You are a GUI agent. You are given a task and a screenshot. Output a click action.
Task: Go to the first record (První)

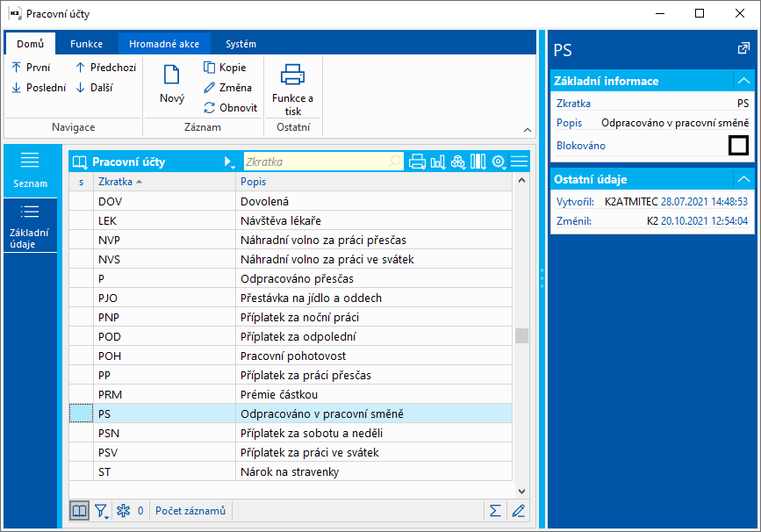31,68
